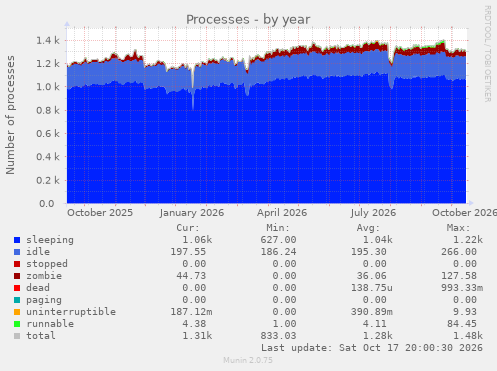
Task: Click the 'Last update' timestamp line
Action: pos(372,348)
